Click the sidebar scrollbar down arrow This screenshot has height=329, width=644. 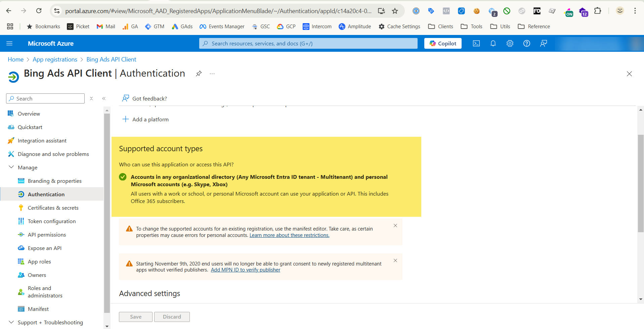[107, 326]
